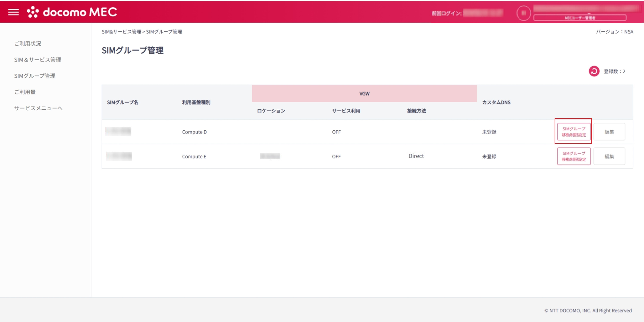Click the user avatar circle icon

coord(524,13)
